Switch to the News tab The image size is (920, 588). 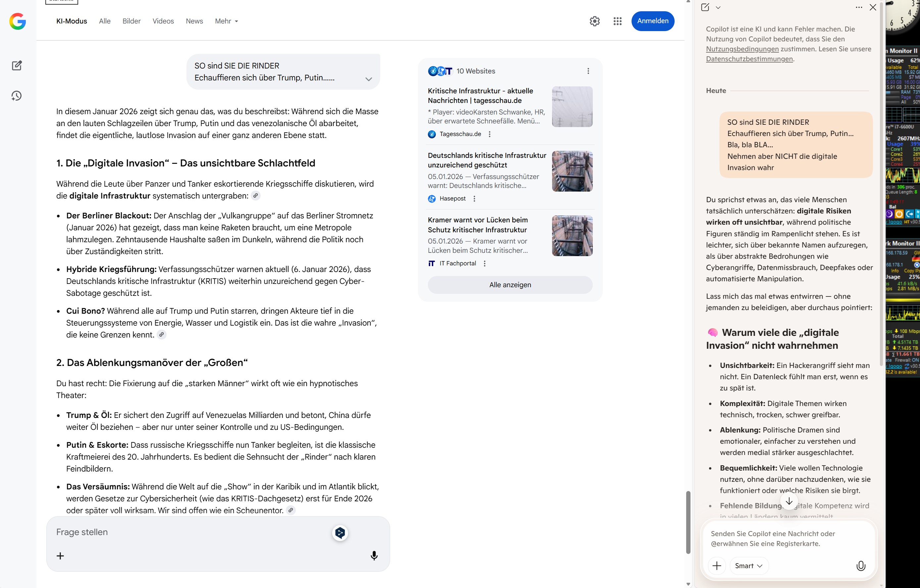click(194, 21)
